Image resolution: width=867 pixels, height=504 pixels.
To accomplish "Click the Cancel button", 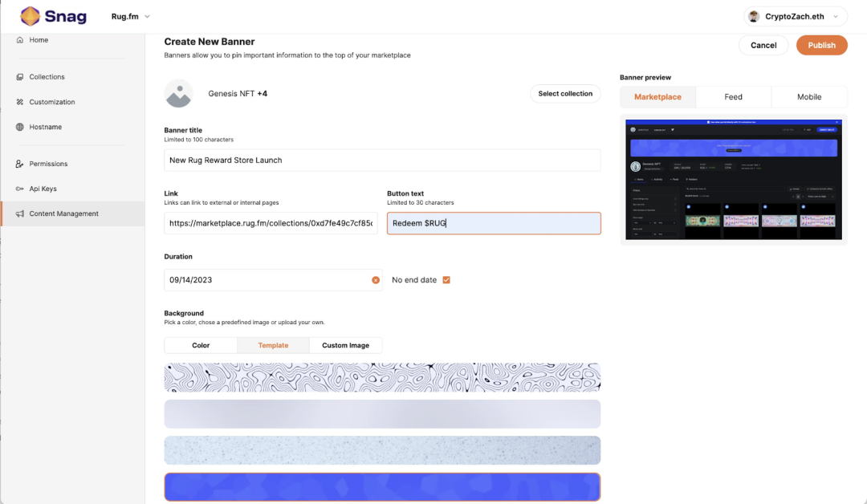I will (x=763, y=45).
